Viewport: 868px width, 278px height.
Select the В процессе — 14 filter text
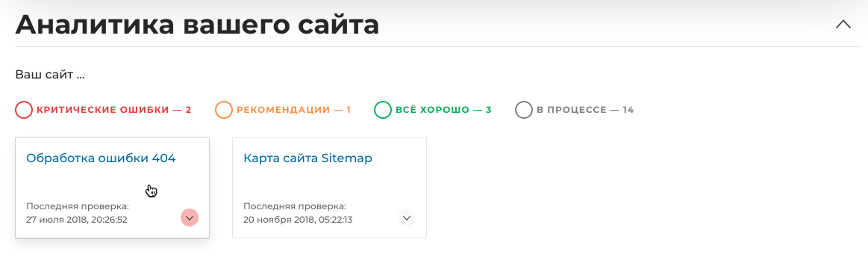click(585, 110)
